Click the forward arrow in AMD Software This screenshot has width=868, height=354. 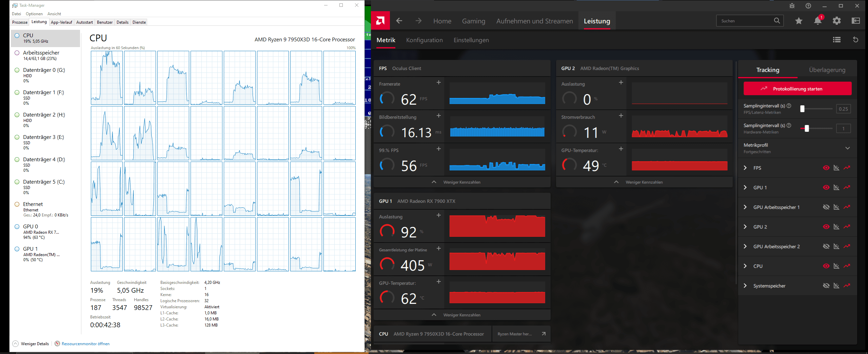[419, 21]
